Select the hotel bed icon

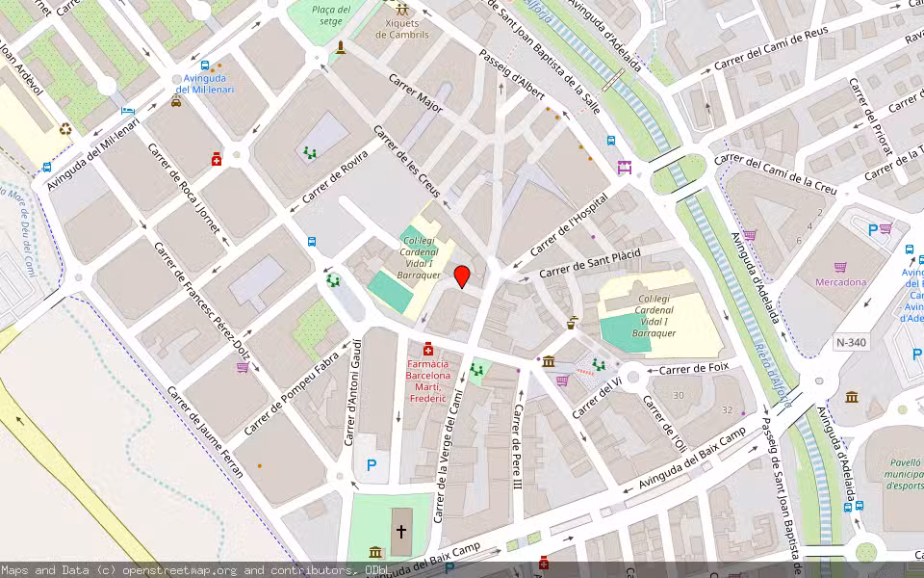click(x=128, y=110)
